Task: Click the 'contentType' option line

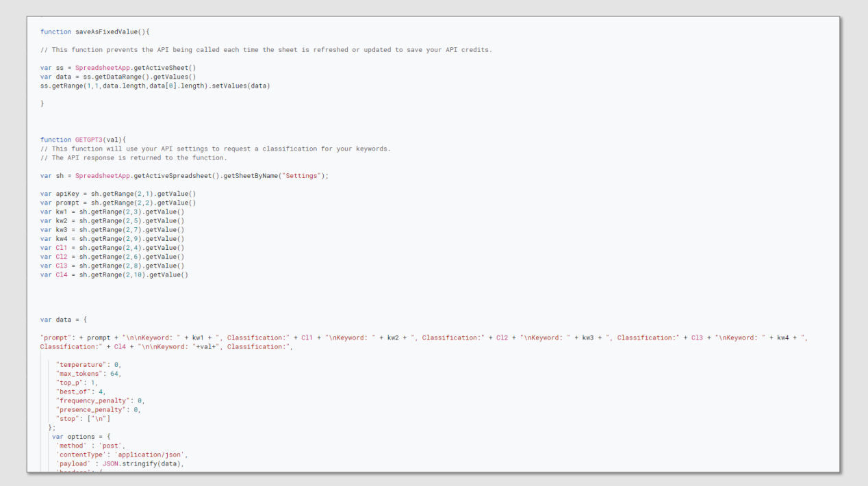Action: coord(121,455)
